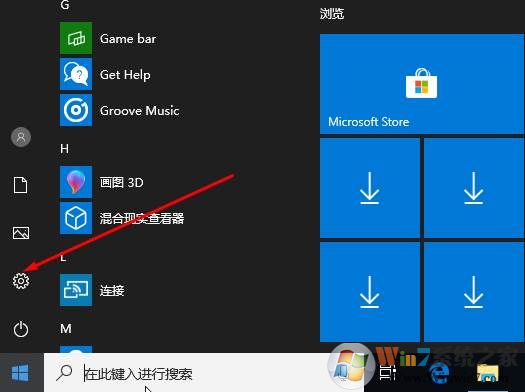
Task: Select the 连接 label
Action: tap(112, 290)
